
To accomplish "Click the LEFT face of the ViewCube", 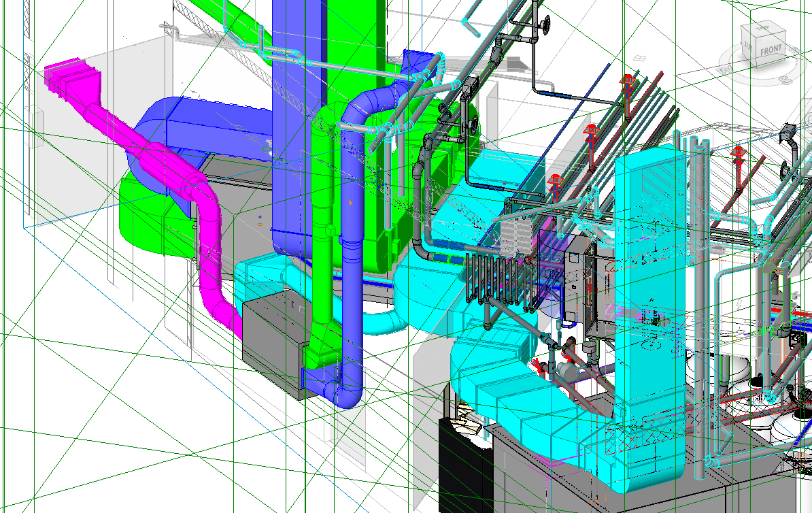I will 748,46.
